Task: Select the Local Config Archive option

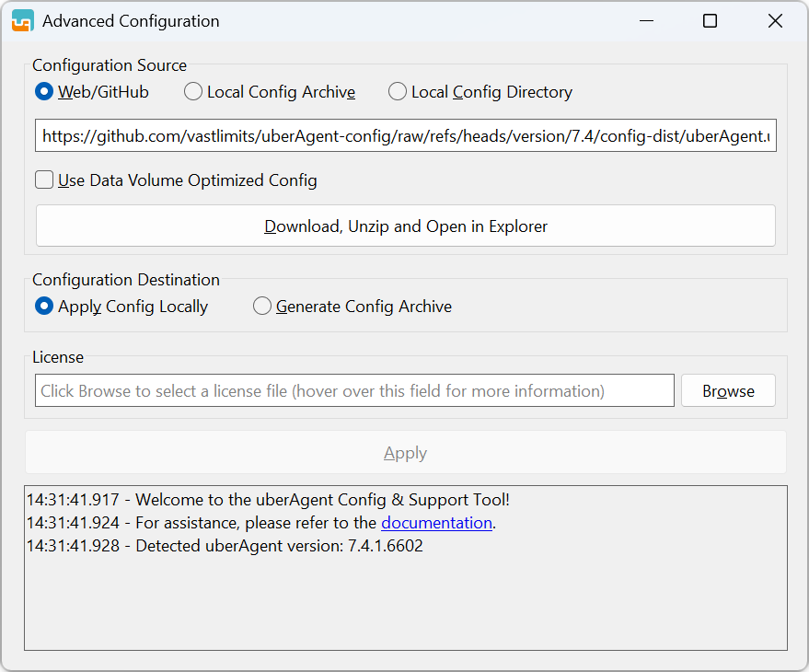Action: pos(193,92)
